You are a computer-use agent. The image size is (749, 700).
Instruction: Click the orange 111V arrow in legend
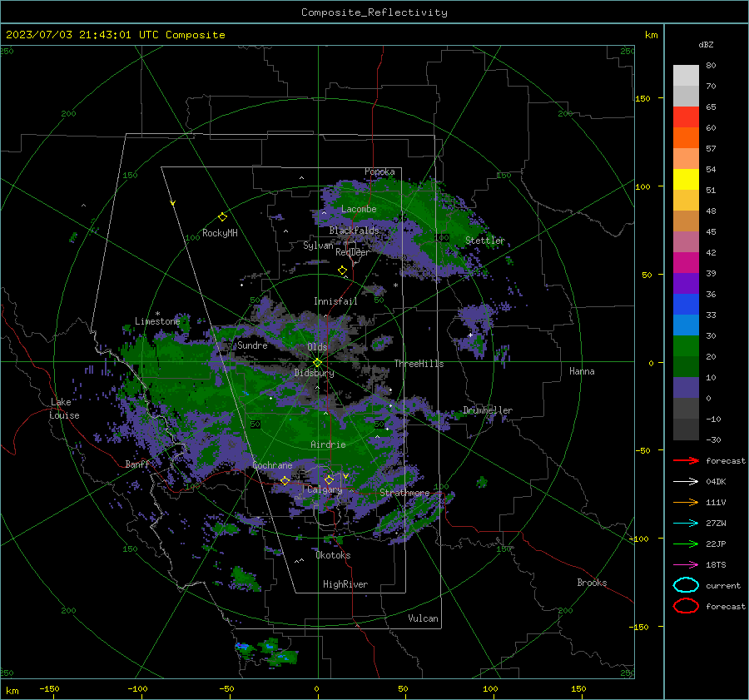point(686,502)
